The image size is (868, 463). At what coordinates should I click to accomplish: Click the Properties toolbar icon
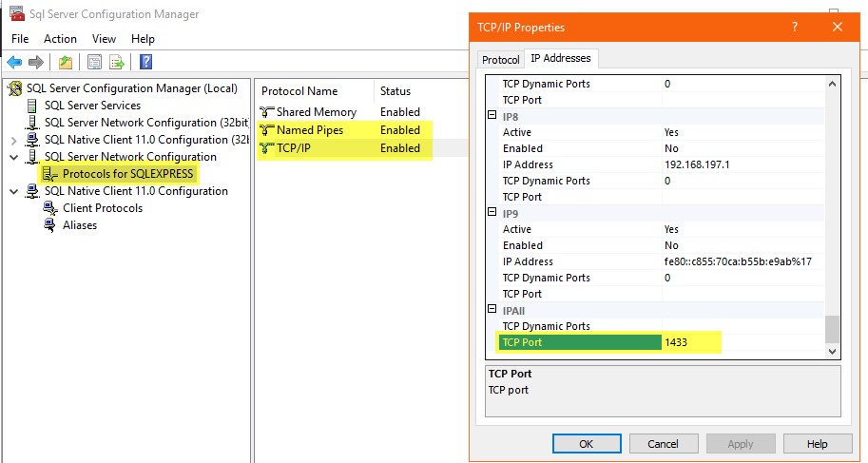[95, 62]
